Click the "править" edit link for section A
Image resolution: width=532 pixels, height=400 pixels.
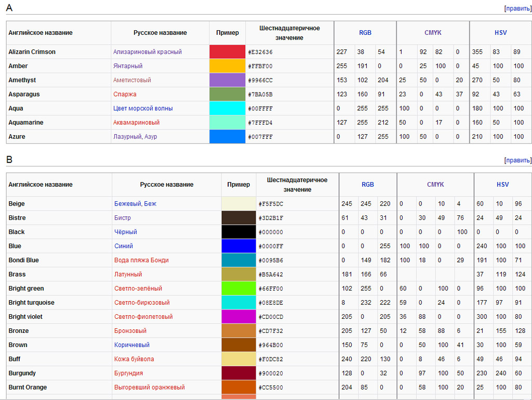point(518,8)
